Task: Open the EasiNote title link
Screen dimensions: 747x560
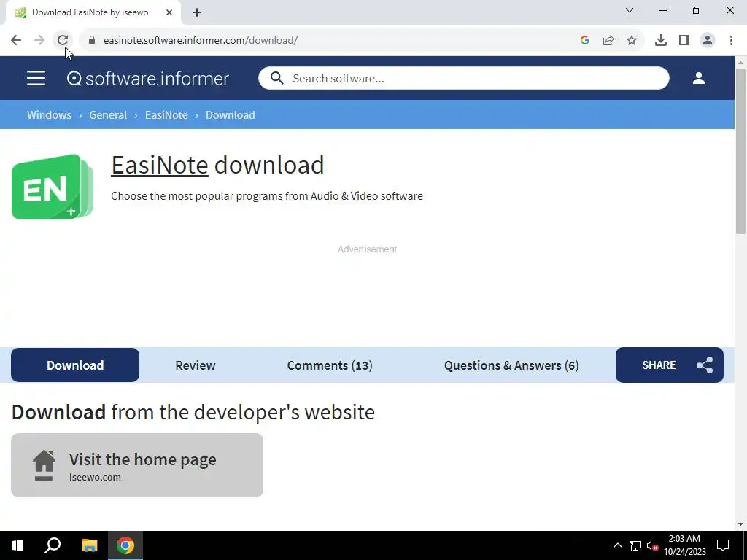Action: (x=160, y=165)
